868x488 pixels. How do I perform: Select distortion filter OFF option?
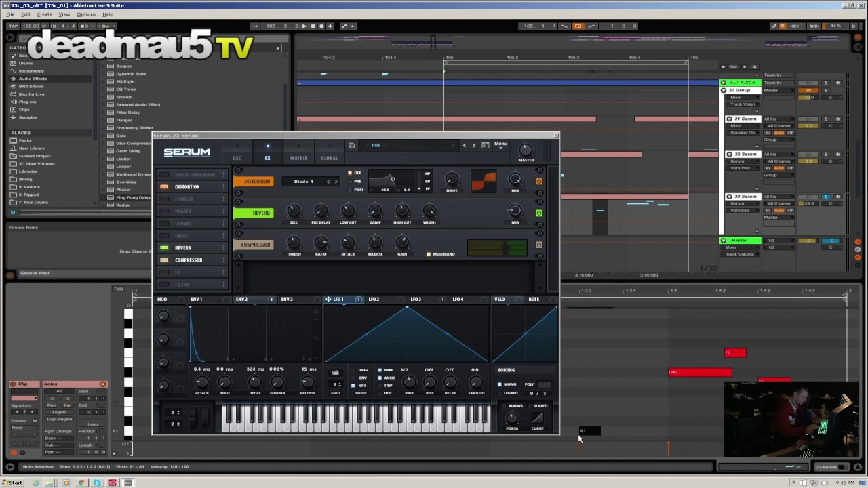click(350, 173)
